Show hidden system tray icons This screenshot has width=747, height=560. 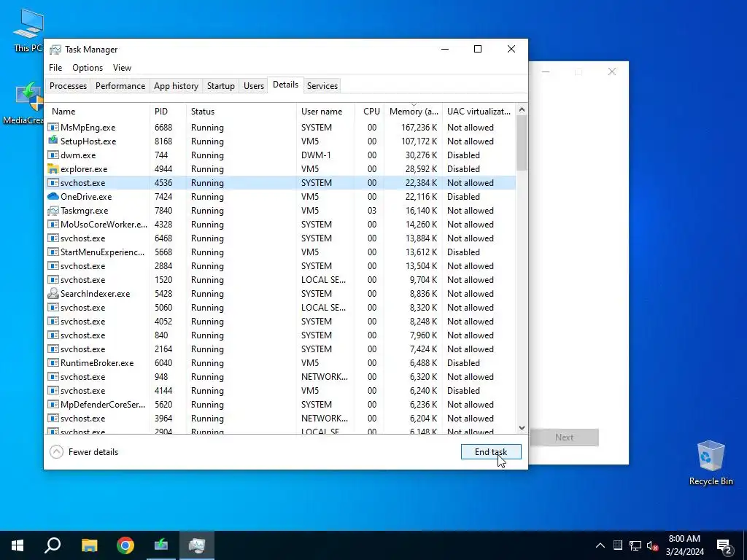pyautogui.click(x=600, y=545)
